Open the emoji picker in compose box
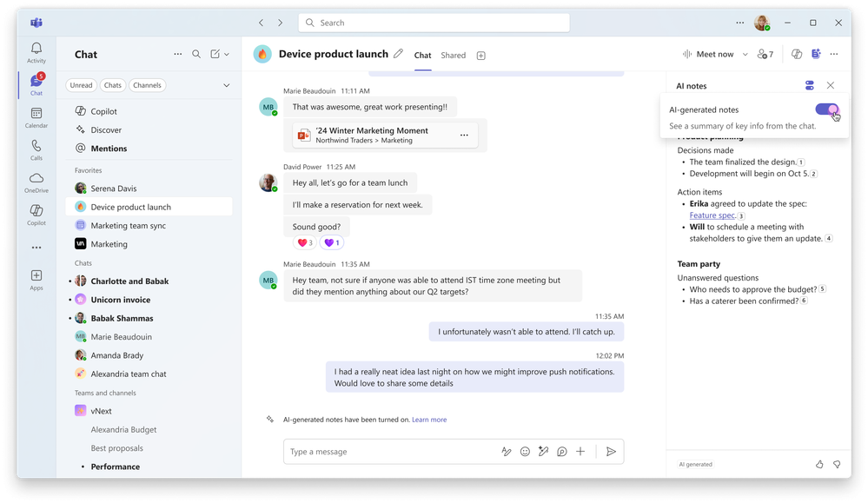Image resolution: width=868 pixels, height=503 pixels. pyautogui.click(x=525, y=452)
